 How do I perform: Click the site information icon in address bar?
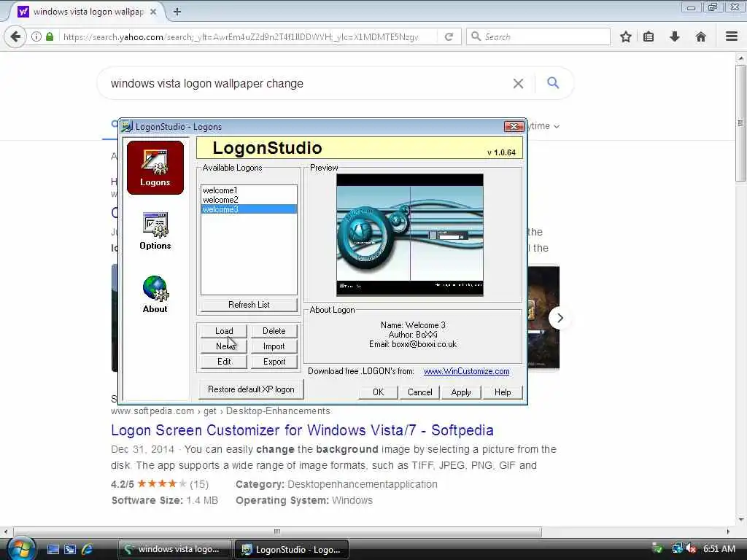(36, 36)
